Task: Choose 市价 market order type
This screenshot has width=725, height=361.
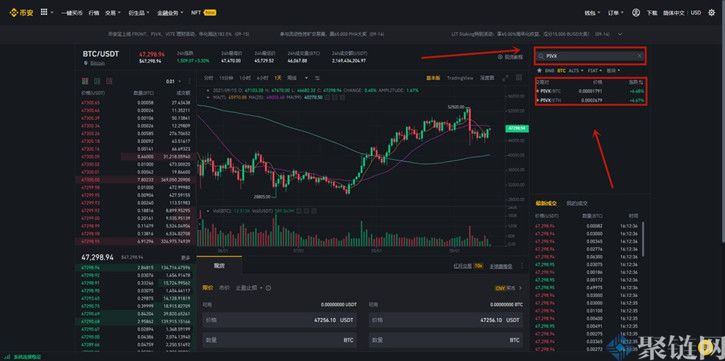Action: pos(224,288)
